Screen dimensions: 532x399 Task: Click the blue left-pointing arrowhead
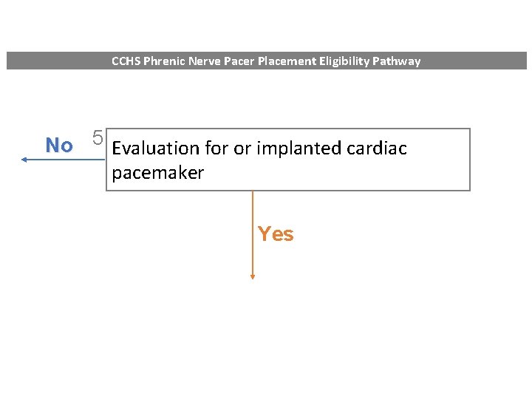[x=24, y=159]
